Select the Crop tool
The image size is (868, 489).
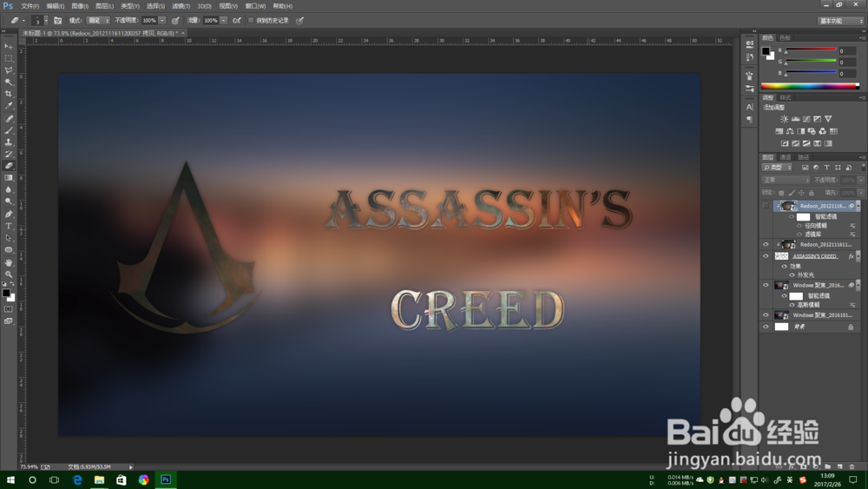click(x=9, y=94)
